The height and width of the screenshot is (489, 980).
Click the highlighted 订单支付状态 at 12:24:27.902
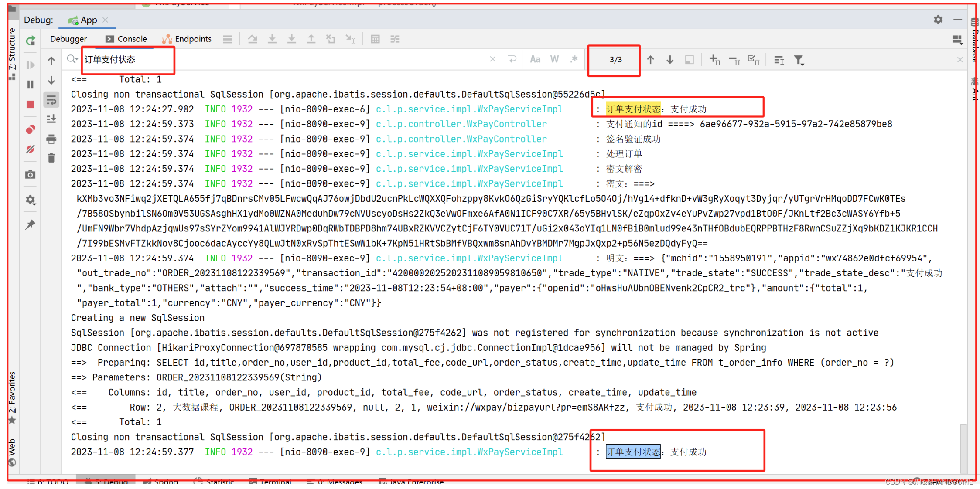(633, 109)
